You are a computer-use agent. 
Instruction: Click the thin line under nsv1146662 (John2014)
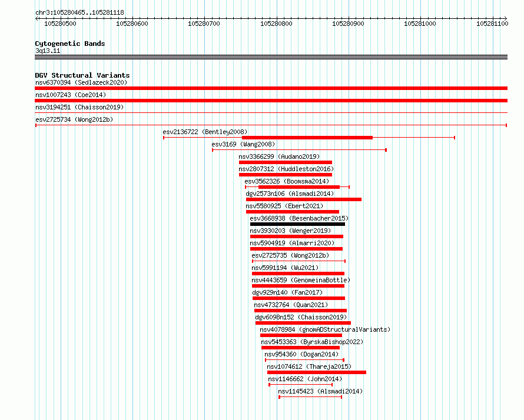coord(300,385)
